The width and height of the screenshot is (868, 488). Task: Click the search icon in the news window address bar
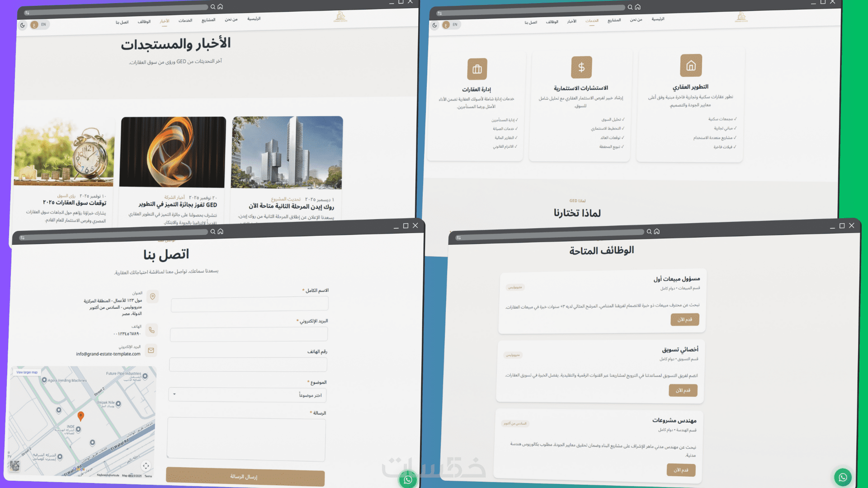(213, 7)
